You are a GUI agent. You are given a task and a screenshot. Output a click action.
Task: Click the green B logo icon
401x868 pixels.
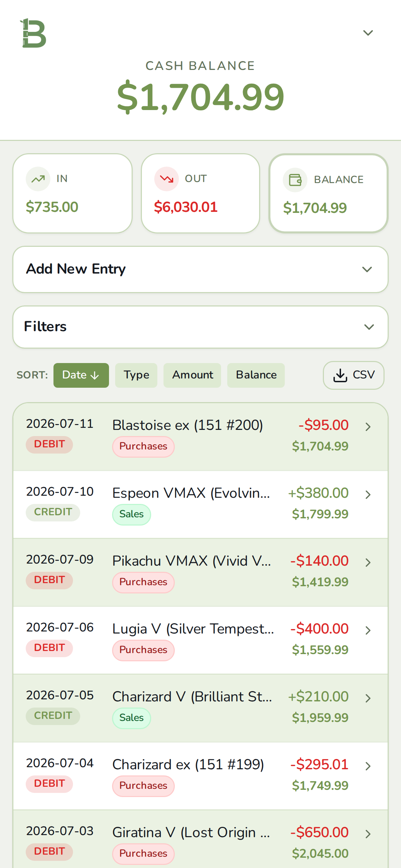point(33,33)
